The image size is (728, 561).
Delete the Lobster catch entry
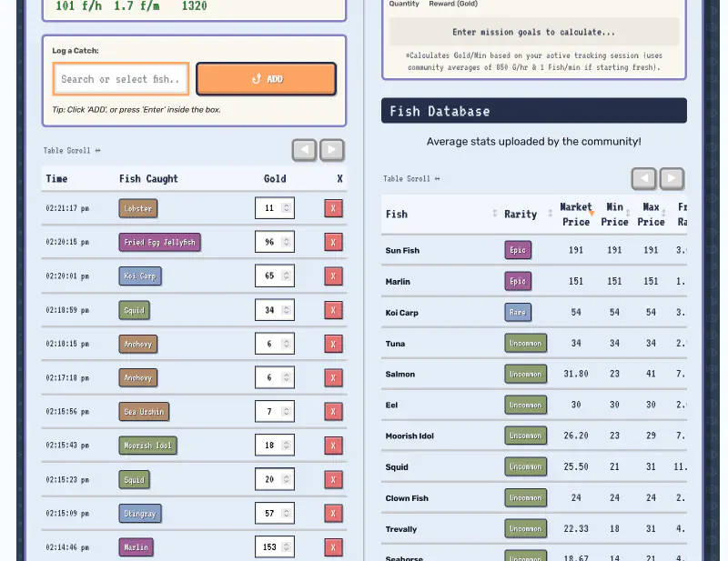tap(333, 208)
